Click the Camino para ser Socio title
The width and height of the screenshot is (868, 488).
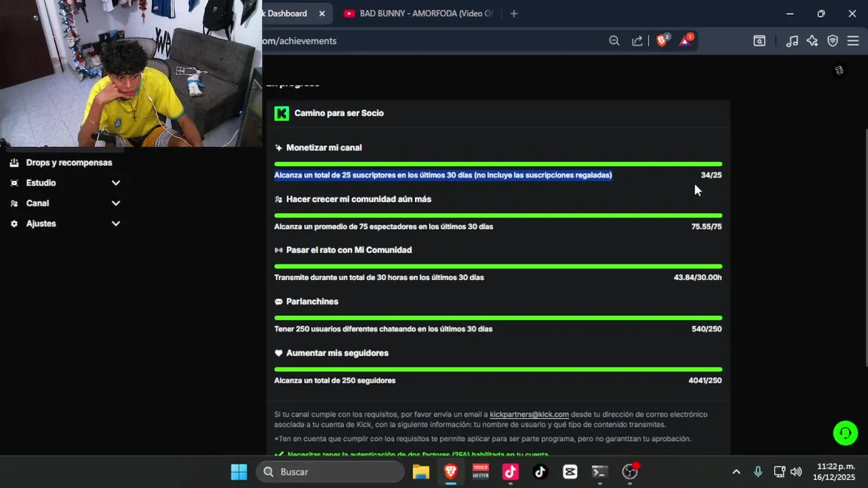pos(339,113)
